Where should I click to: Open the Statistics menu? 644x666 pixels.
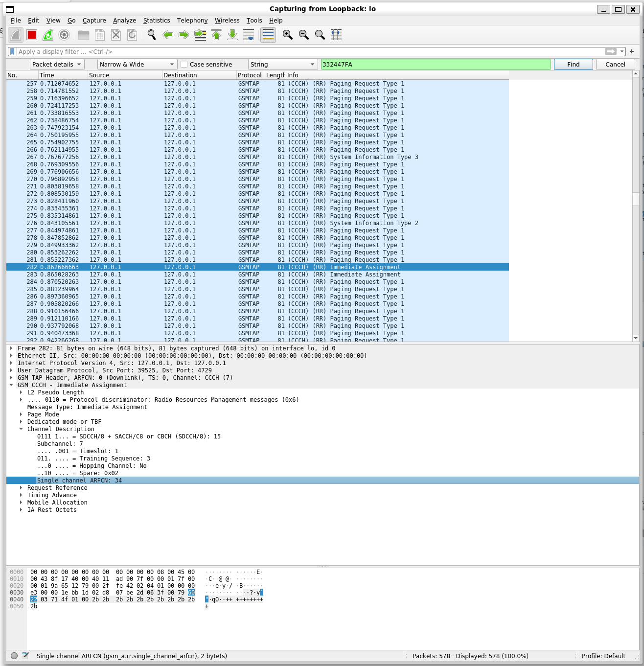coord(157,20)
